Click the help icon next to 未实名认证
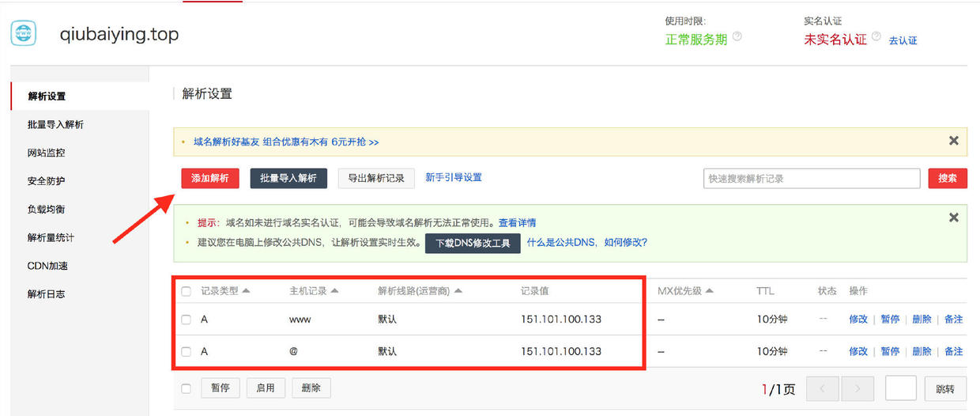 pyautogui.click(x=876, y=36)
